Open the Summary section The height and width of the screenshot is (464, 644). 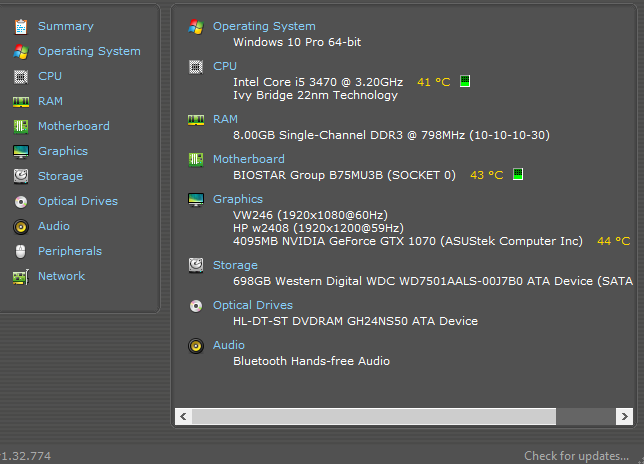66,26
